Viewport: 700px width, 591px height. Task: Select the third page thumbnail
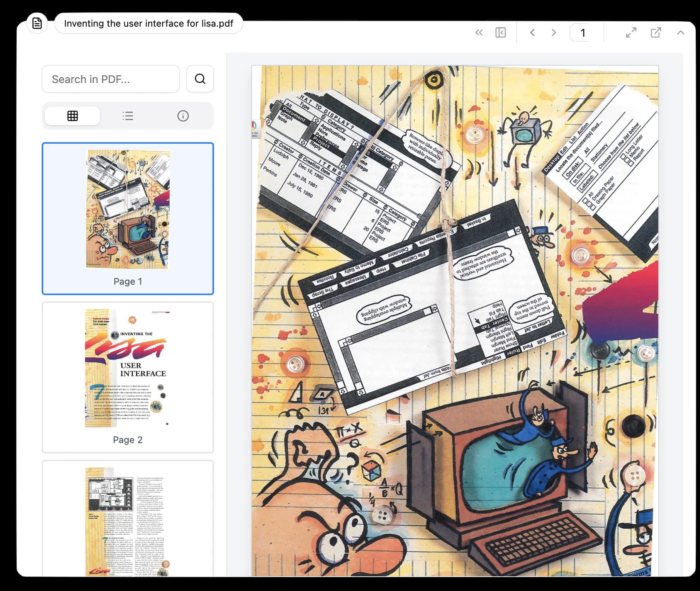[x=128, y=518]
